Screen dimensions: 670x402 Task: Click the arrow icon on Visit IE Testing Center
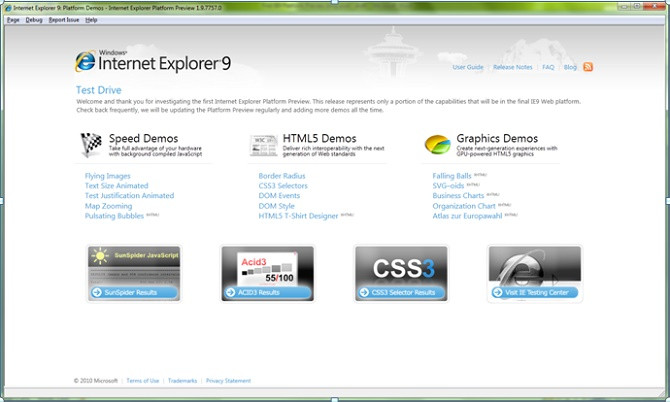(497, 292)
